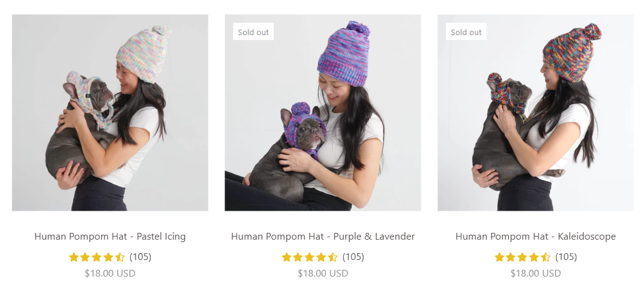Click the $18.00 USD price under Pastel Icing
Viewport: 644px width, 292px height.
click(x=110, y=273)
